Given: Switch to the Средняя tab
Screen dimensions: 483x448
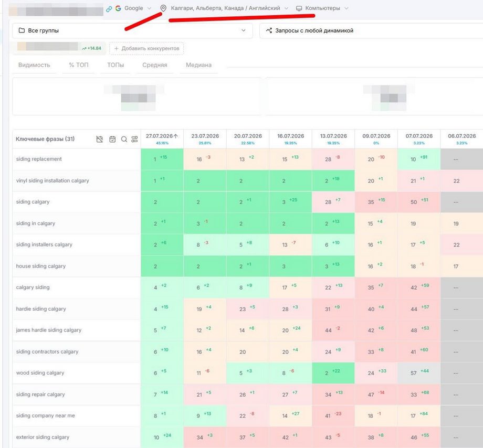Looking at the screenshot, I should click(x=155, y=65).
